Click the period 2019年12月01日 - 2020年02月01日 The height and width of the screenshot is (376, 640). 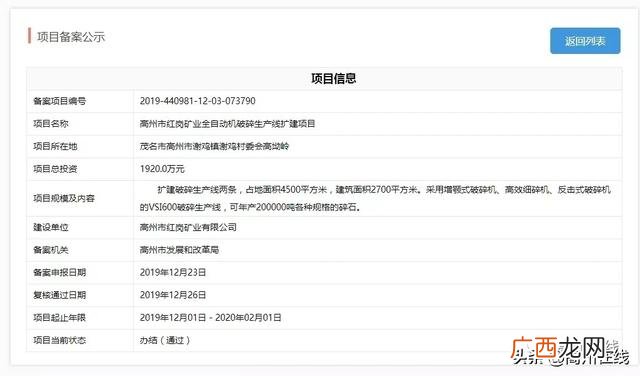coord(210,318)
